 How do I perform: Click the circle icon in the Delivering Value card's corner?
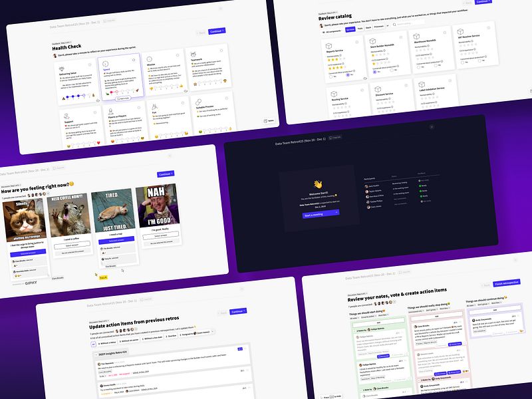point(90,65)
